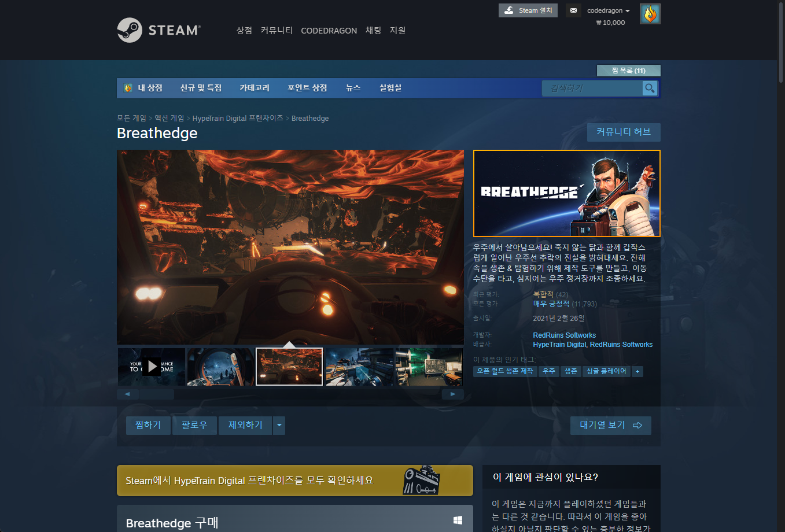Click the Steam 설치 button
This screenshot has width=785, height=532.
point(528,10)
